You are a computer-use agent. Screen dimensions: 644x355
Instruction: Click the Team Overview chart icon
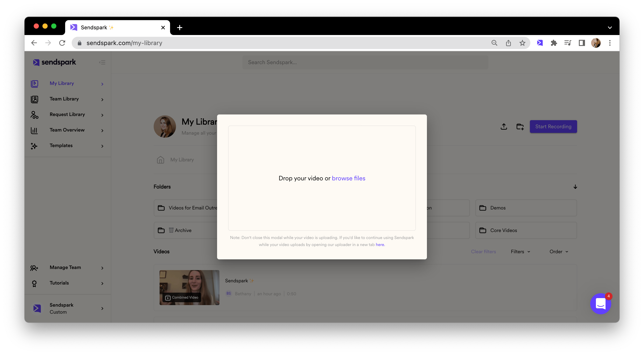(34, 130)
